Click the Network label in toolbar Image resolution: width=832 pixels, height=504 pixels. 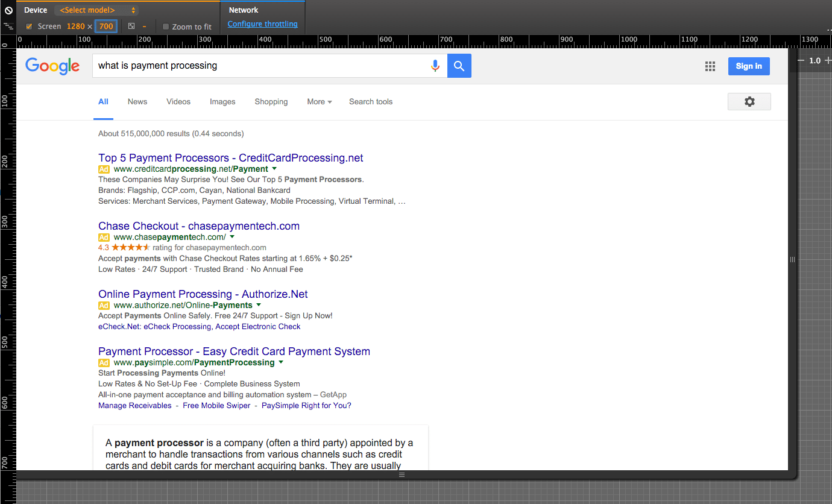[x=244, y=10]
